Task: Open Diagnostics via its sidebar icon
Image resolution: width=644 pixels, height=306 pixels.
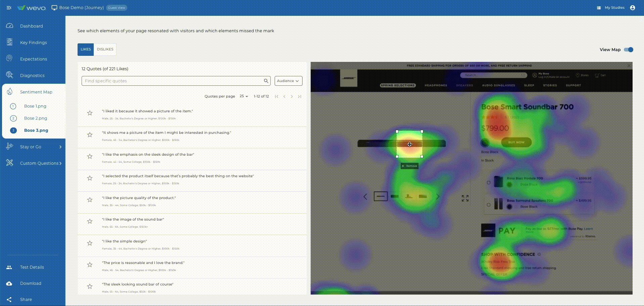Action: point(10,75)
